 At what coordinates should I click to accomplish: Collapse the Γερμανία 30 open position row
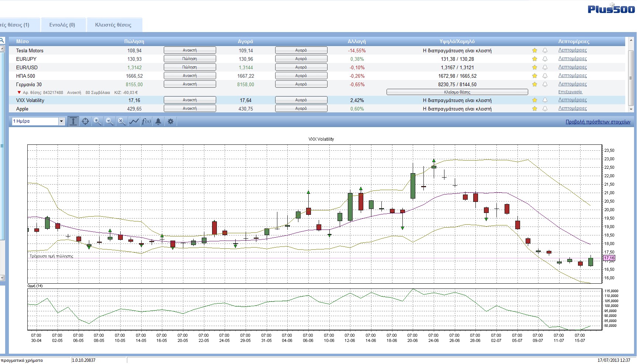pos(19,92)
